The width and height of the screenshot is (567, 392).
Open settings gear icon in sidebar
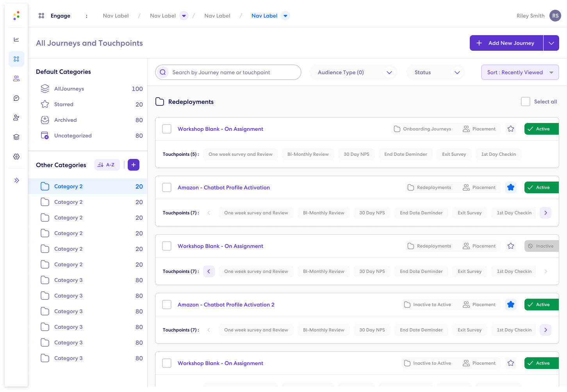click(x=16, y=157)
